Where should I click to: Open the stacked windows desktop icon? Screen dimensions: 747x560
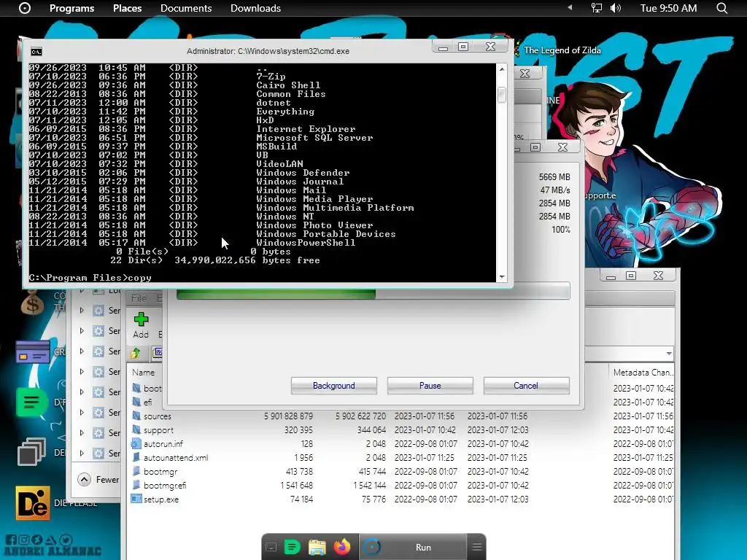point(32,451)
